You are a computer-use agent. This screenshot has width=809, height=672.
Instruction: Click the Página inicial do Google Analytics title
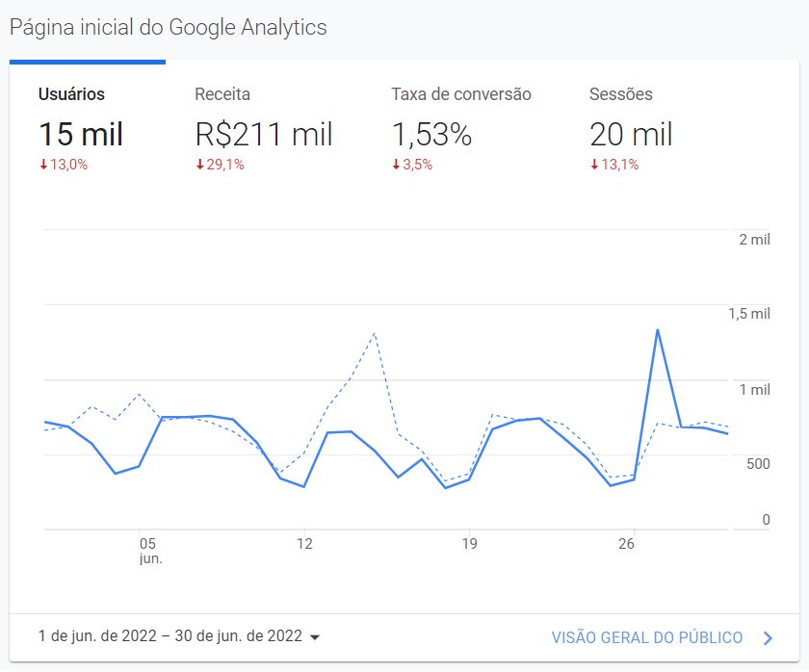(x=168, y=27)
